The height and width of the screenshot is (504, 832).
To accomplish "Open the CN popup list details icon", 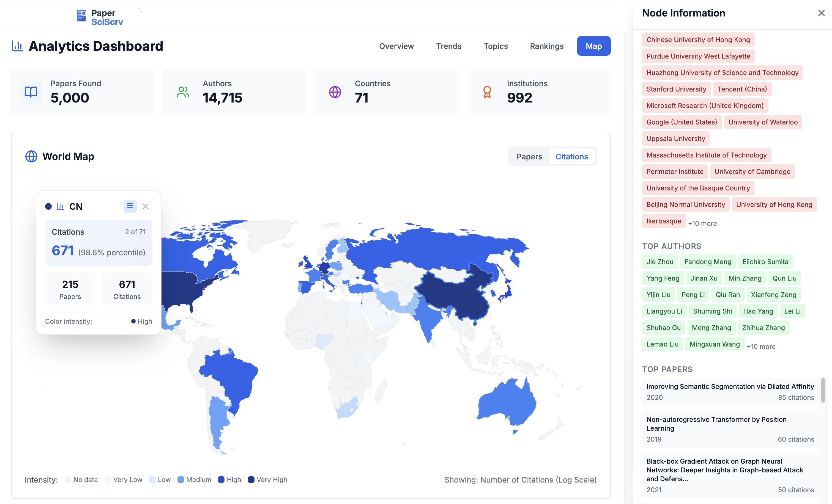I will pyautogui.click(x=130, y=206).
